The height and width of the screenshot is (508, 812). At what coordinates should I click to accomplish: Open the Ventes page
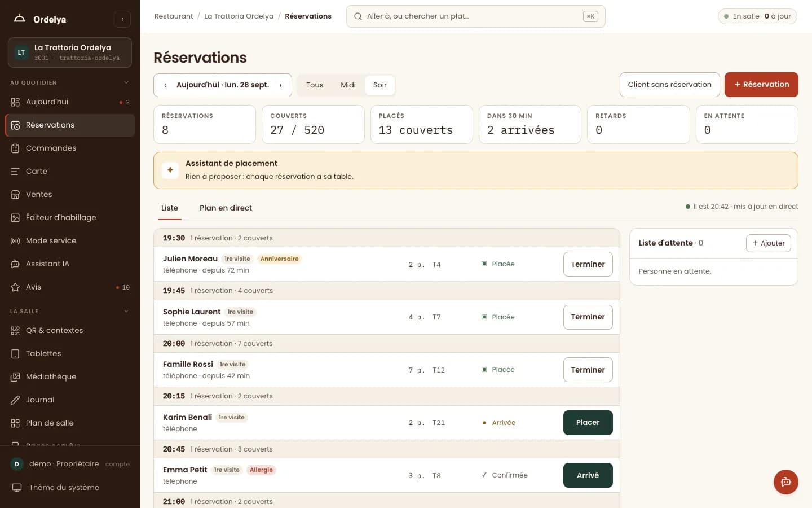pos(70,194)
